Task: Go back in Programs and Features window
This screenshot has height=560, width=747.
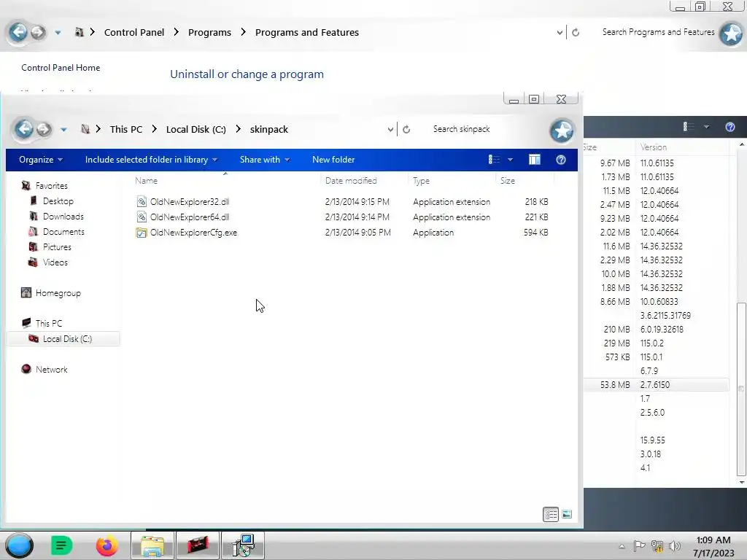Action: [18, 32]
